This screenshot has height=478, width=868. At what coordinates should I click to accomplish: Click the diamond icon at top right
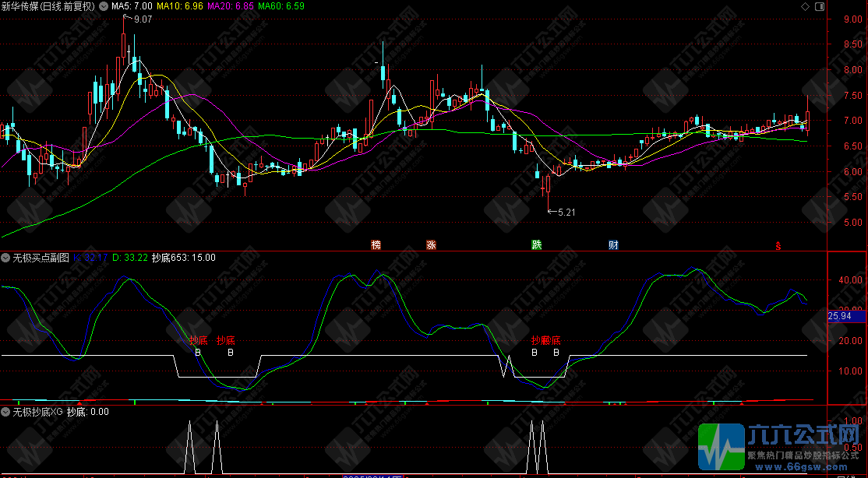pos(806,6)
